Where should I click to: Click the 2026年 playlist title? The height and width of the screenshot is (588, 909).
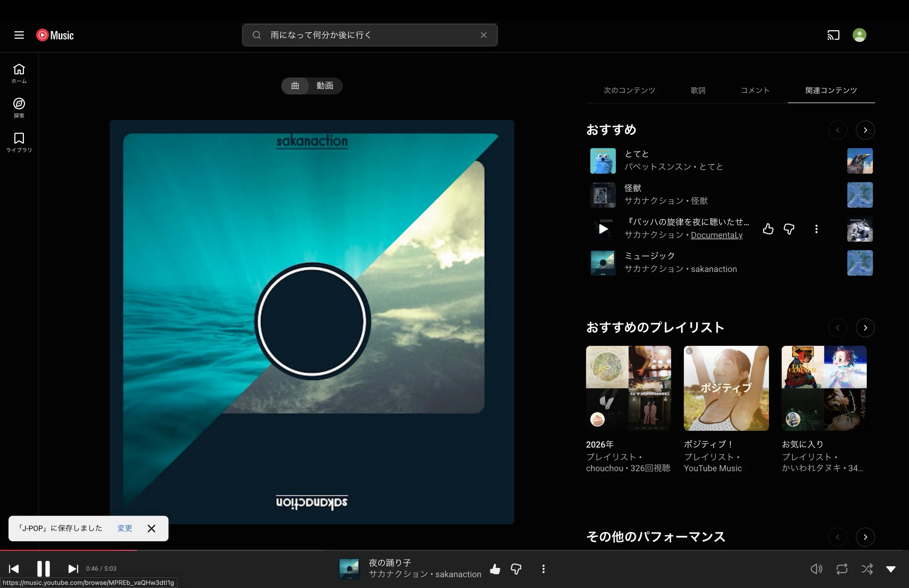[x=600, y=444]
